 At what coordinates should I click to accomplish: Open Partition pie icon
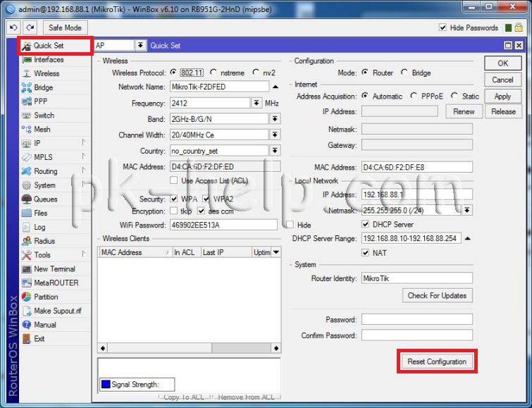[x=27, y=297]
